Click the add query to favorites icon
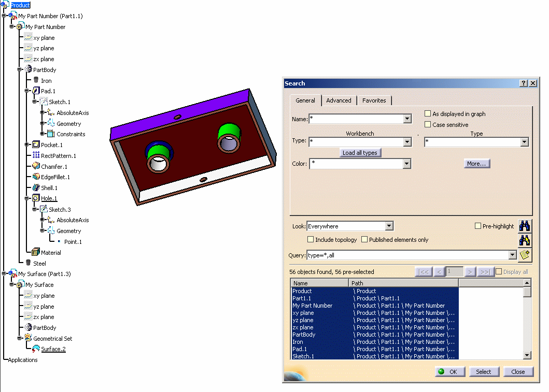 click(525, 255)
